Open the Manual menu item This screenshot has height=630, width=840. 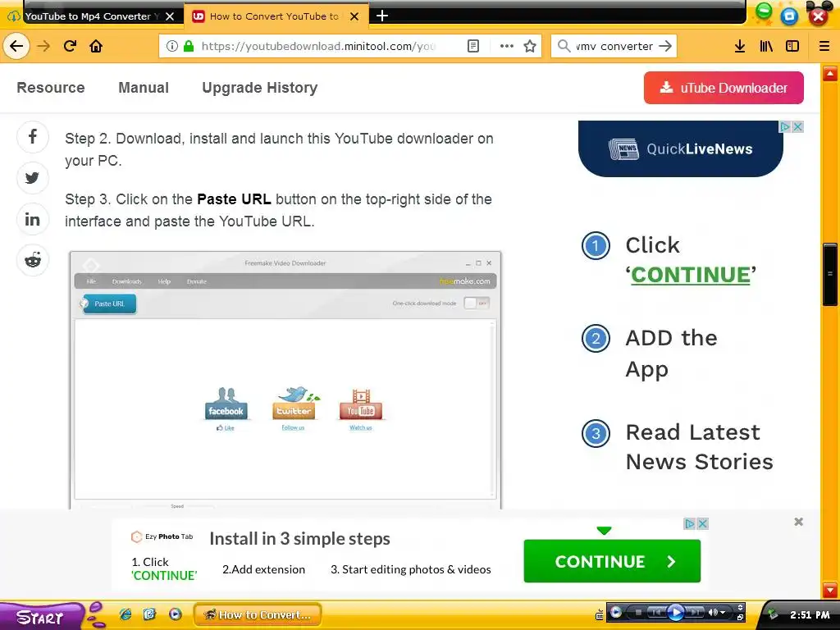click(144, 87)
